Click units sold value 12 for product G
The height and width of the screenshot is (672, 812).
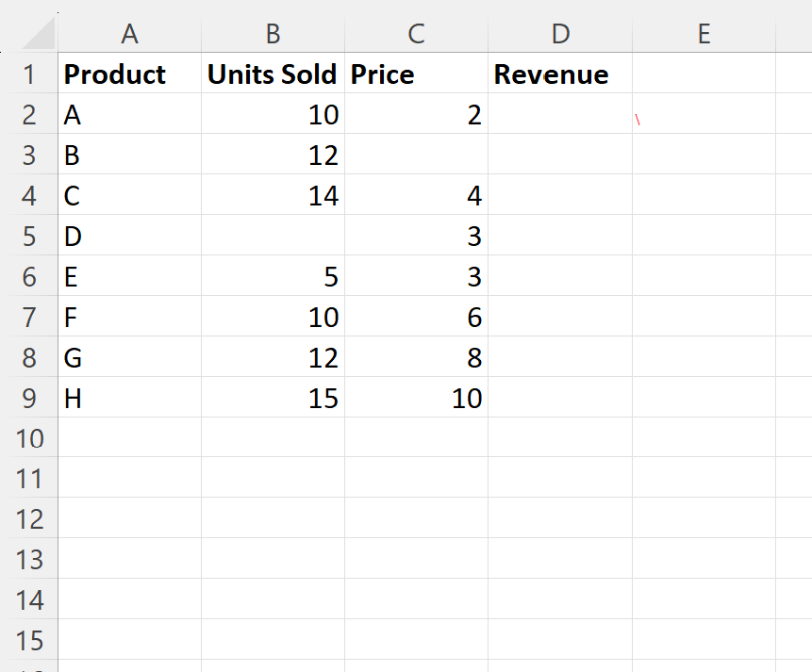273,357
